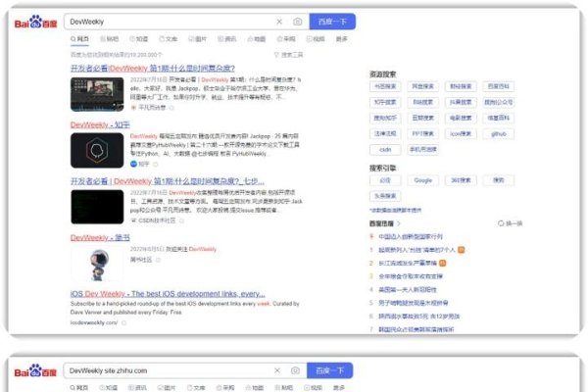Click the astronaut thumbnail of the 简书 result
Viewport: 588px width, 392px height.
[97, 266]
